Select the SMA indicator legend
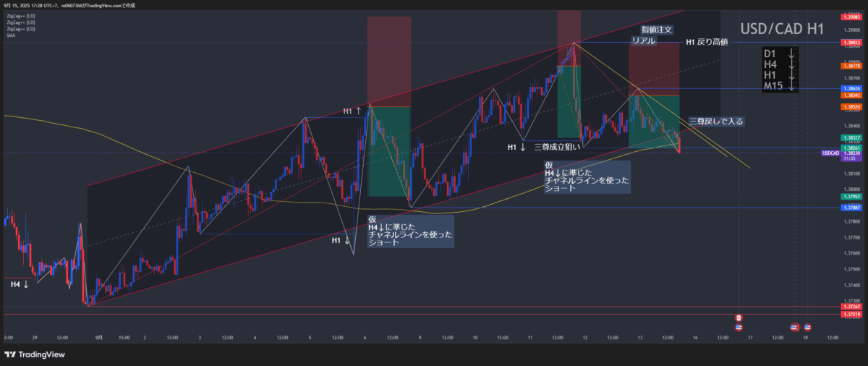The width and height of the screenshot is (868, 366). click(x=9, y=34)
